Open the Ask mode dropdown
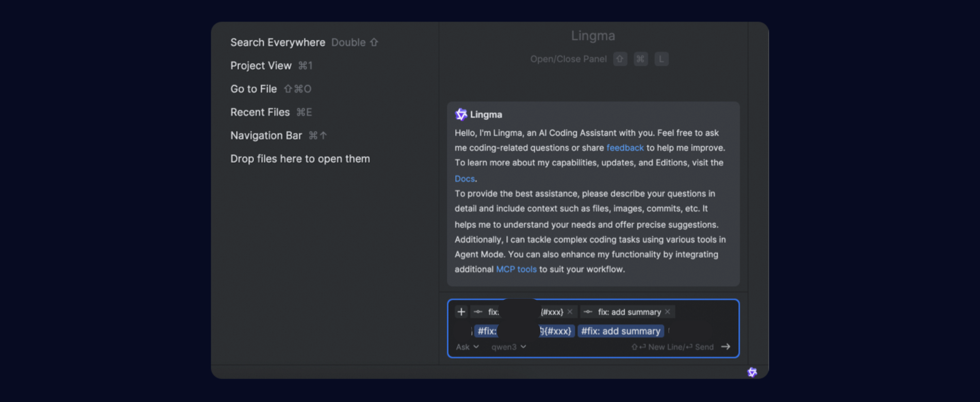Image resolution: width=980 pixels, height=402 pixels. 467,347
